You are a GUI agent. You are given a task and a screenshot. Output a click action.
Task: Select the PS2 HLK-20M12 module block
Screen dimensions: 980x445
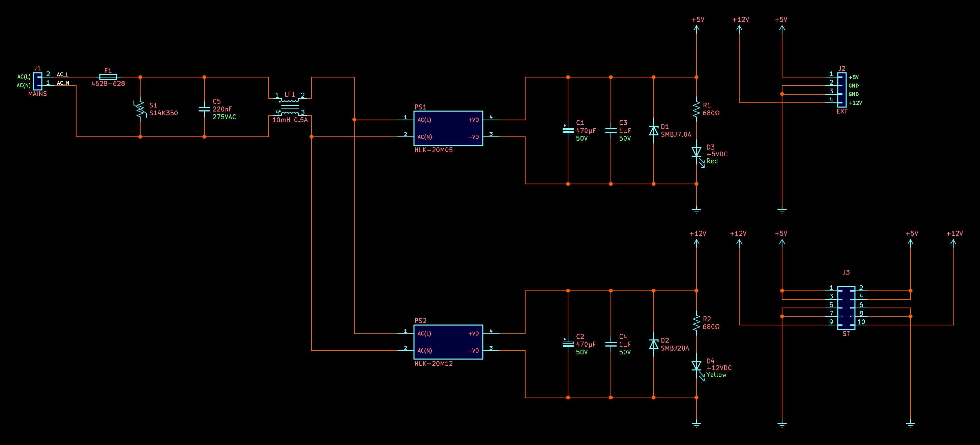(x=448, y=342)
